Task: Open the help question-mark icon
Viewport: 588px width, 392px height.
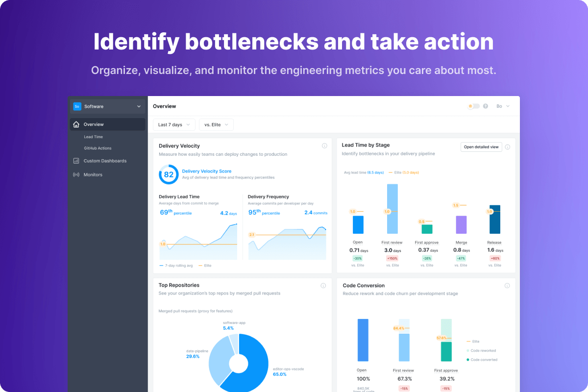Action: pyautogui.click(x=486, y=106)
